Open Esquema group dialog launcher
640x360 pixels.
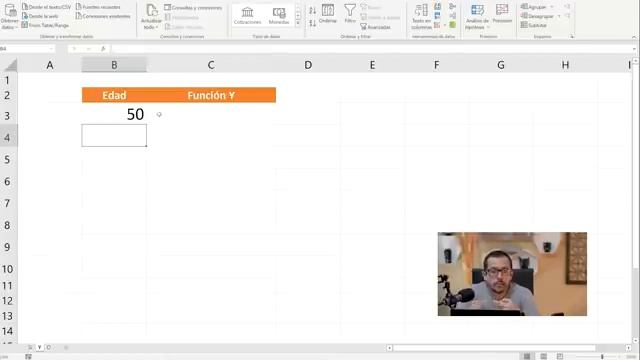tap(572, 37)
